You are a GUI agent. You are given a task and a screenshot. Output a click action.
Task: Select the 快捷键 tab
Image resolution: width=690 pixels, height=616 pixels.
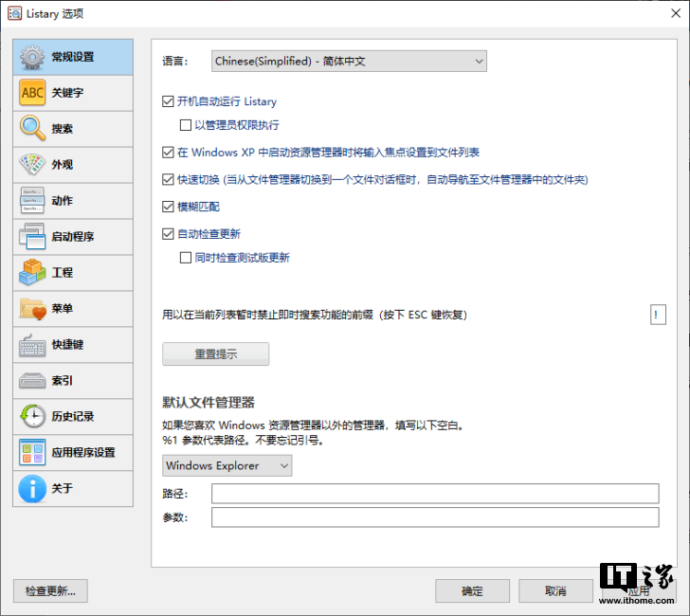coord(73,345)
